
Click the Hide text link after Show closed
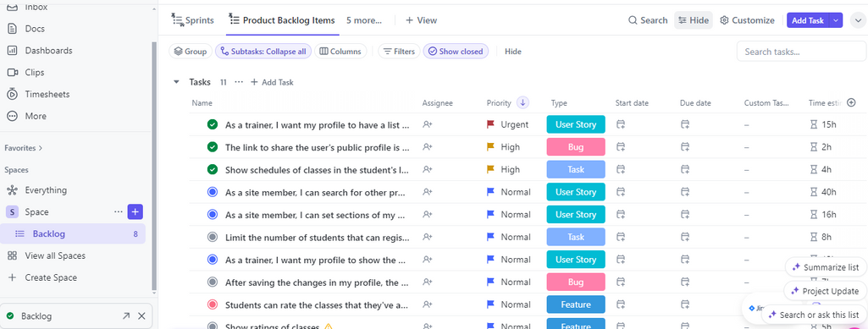(x=513, y=52)
